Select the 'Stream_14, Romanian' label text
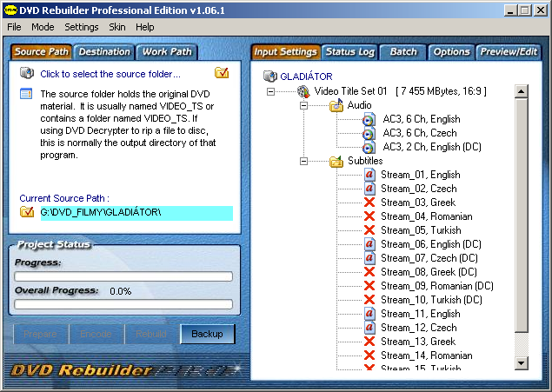The width and height of the screenshot is (552, 392). click(x=426, y=355)
